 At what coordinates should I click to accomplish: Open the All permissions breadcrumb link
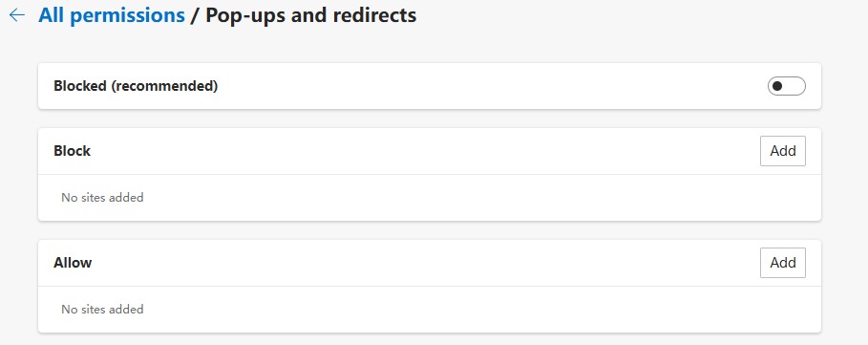point(112,15)
